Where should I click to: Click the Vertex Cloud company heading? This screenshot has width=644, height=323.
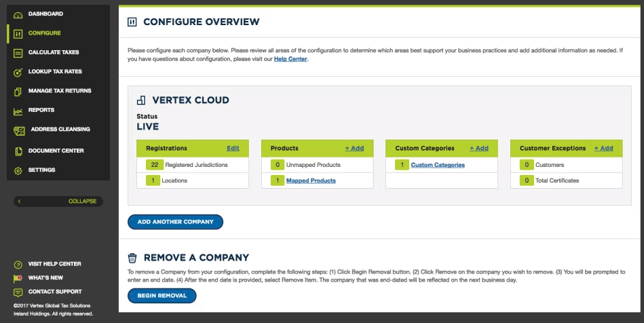(191, 100)
